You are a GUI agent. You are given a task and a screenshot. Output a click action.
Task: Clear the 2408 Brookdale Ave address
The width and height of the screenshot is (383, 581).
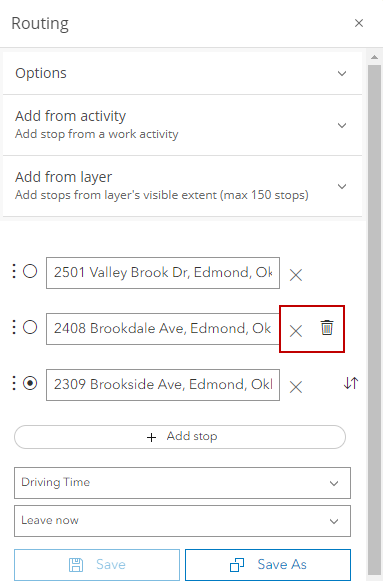point(296,331)
